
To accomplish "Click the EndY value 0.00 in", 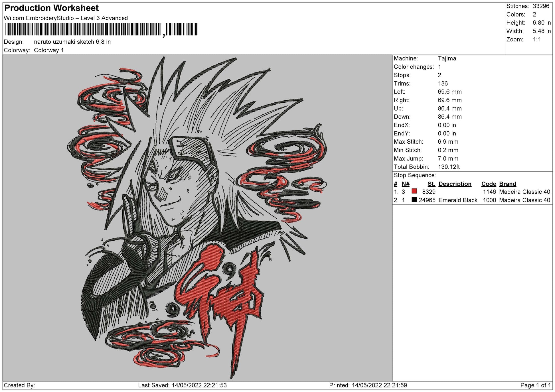I will click(x=447, y=133).
